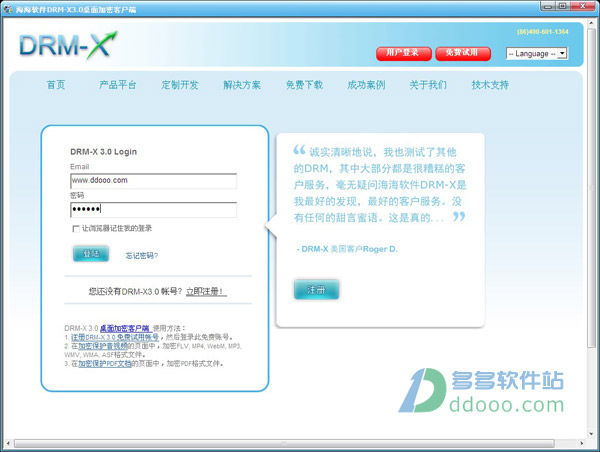This screenshot has width=600, height=452.
Task: Click the app icon in title bar
Action: pyautogui.click(x=8, y=9)
